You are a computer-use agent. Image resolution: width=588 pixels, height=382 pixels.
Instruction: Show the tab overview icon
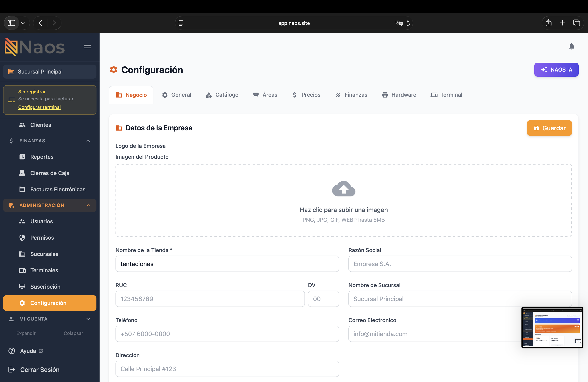point(576,23)
